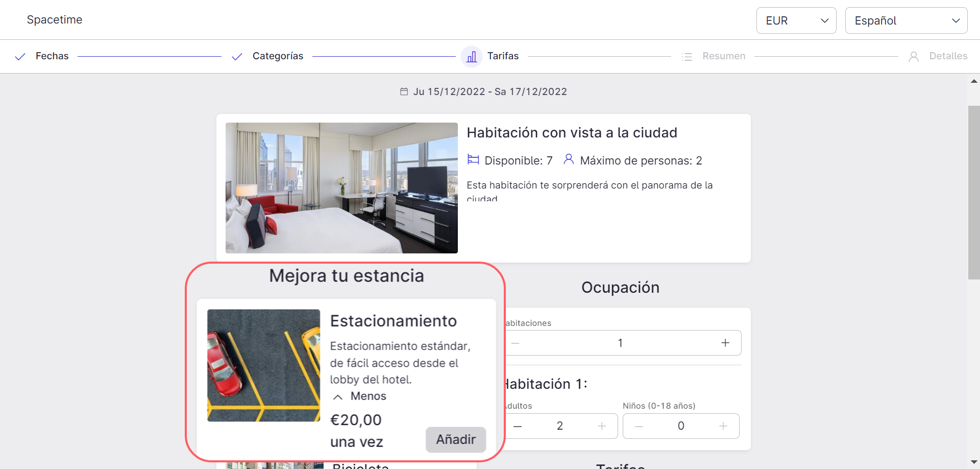
Task: Increase children count with plus
Action: [723, 426]
